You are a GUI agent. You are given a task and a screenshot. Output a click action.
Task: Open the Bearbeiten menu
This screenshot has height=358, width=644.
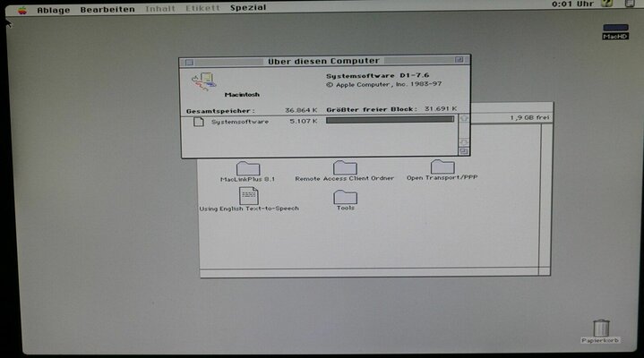[x=107, y=9]
